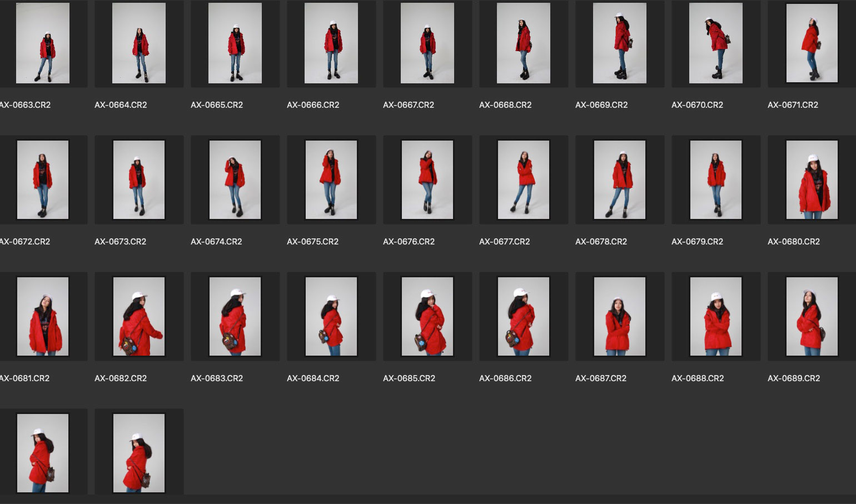Image resolution: width=856 pixels, height=504 pixels.
Task: Pick photo AX-0670.CR2
Action: pos(715,43)
